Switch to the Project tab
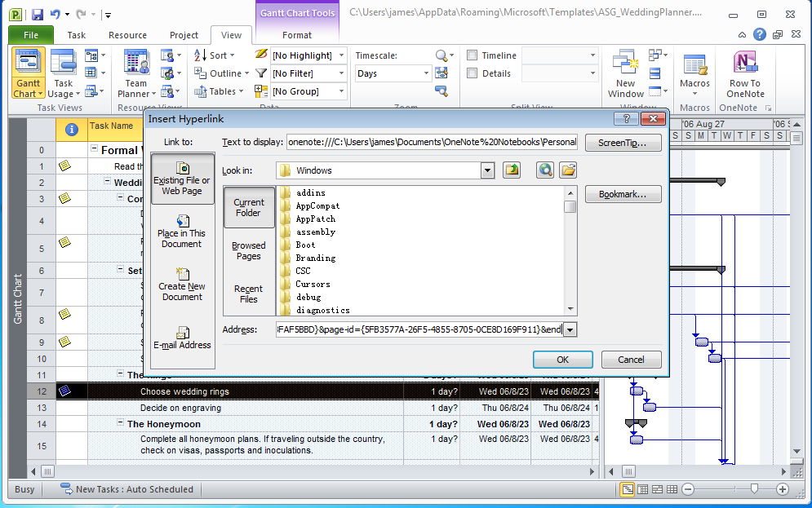The width and height of the screenshot is (812, 508). pos(184,35)
